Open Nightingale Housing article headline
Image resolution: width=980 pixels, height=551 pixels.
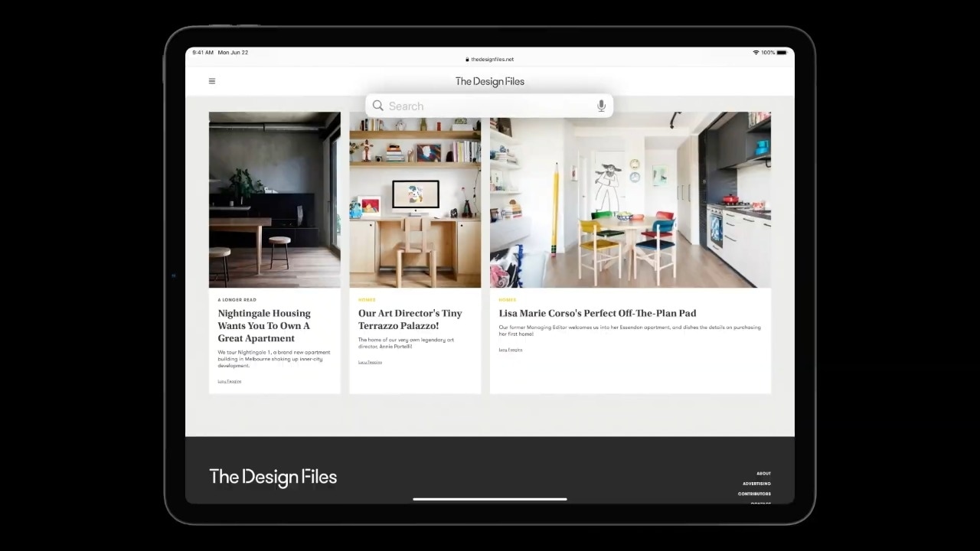[x=264, y=325]
